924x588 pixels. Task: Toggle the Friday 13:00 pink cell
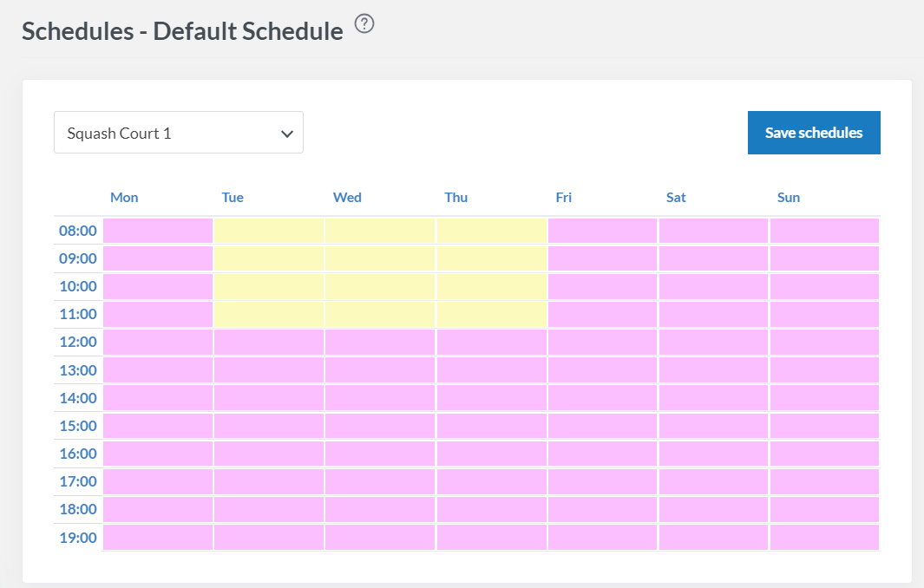[x=602, y=370]
